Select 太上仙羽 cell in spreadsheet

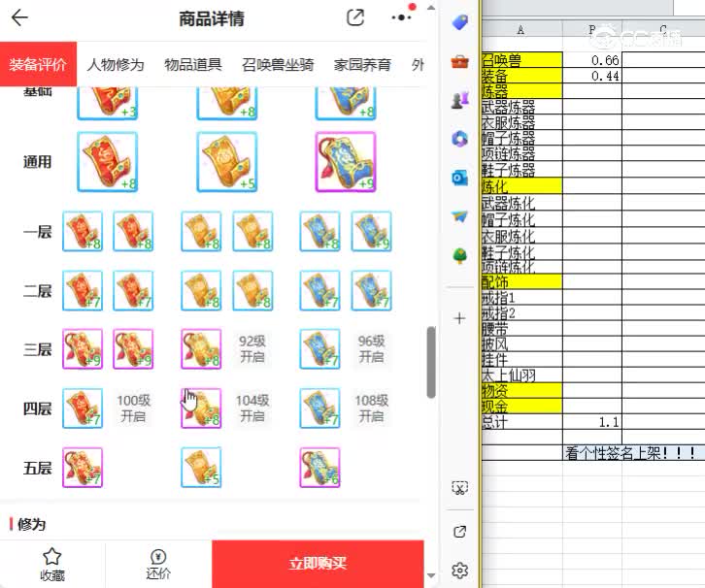[521, 376]
